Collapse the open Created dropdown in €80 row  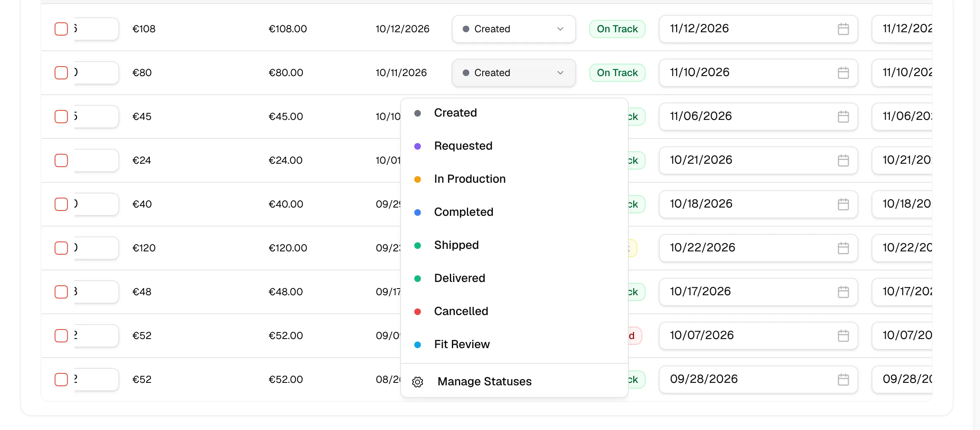coord(514,73)
